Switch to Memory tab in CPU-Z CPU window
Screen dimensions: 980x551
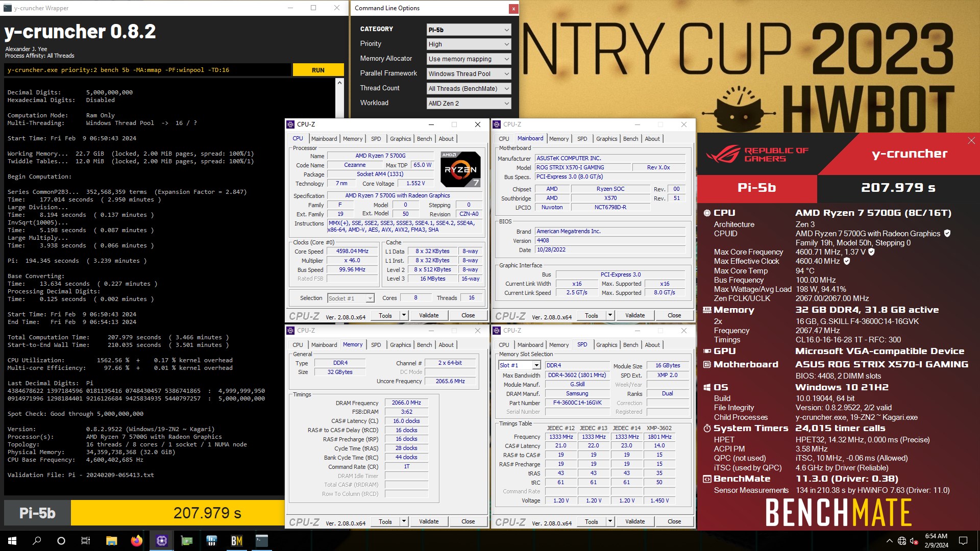click(353, 139)
